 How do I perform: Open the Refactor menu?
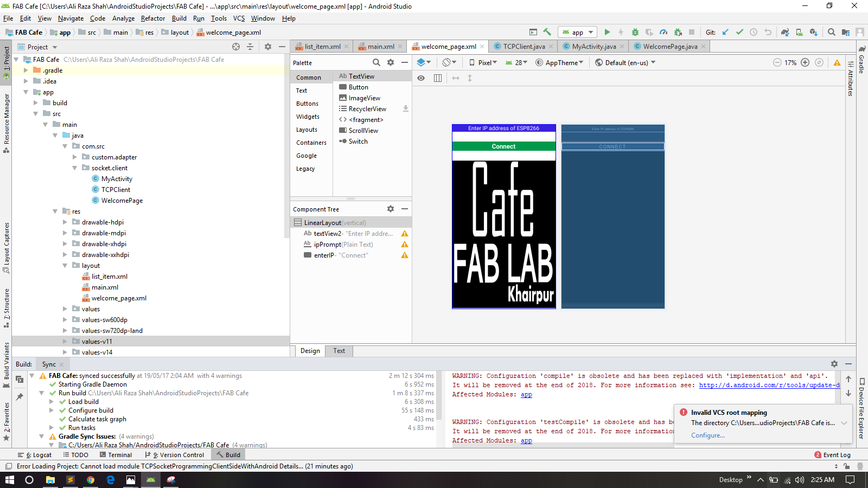(x=153, y=18)
